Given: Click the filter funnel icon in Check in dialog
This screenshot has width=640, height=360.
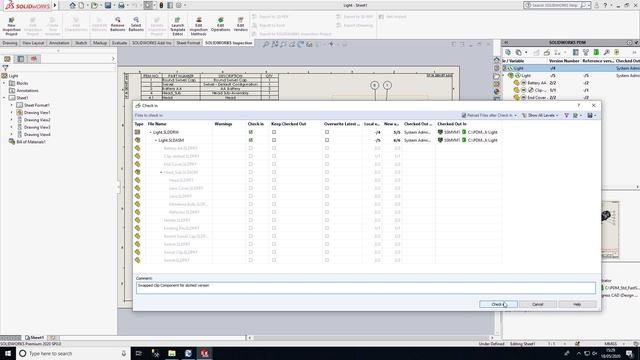Looking at the screenshot, I should pyautogui.click(x=567, y=116).
